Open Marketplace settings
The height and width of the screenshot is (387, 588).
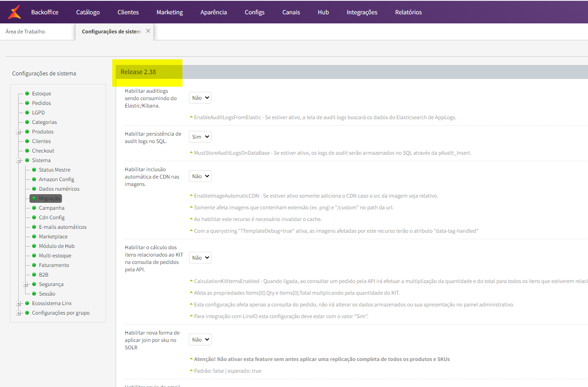coord(53,237)
